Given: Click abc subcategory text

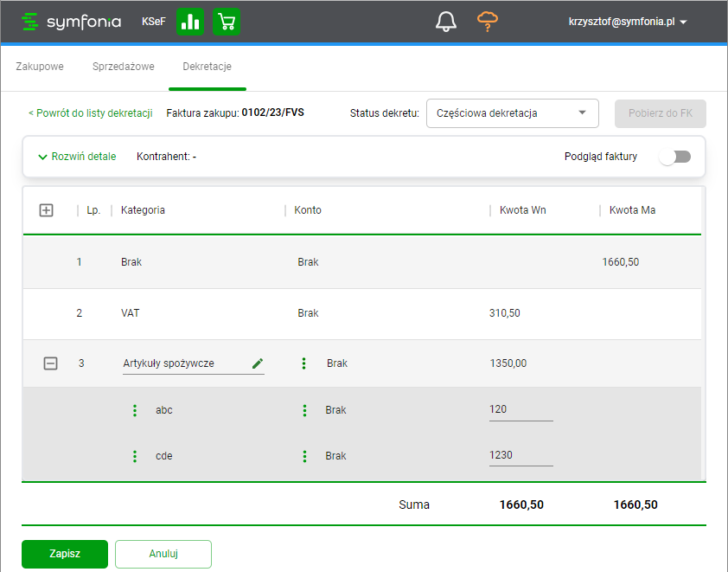Looking at the screenshot, I should coord(164,410).
